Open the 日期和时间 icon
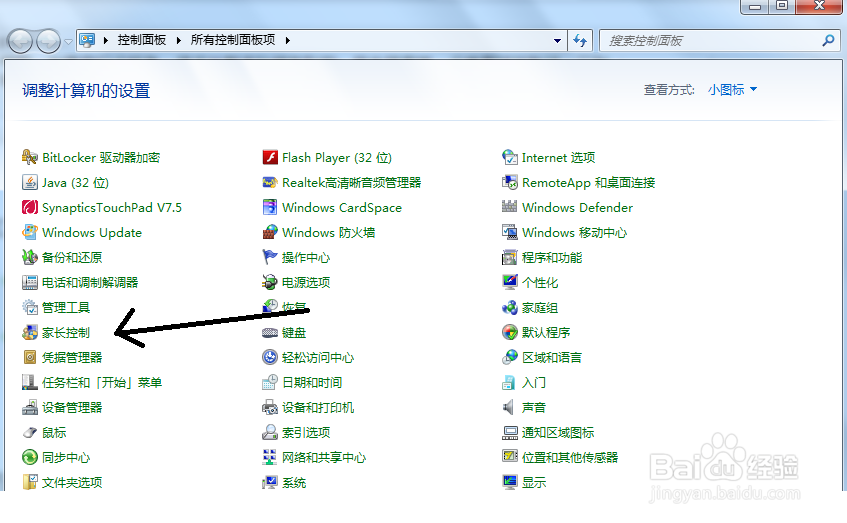This screenshot has width=847, height=523. (270, 383)
